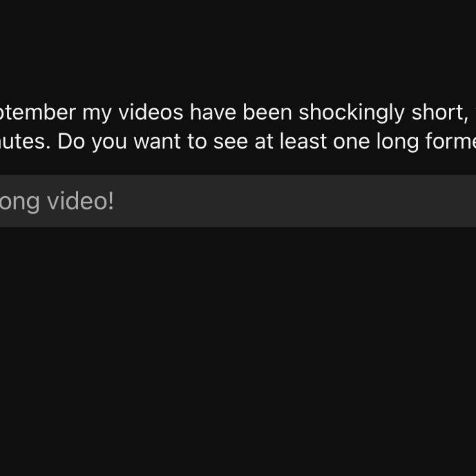Click the right end of the poll option bar
476x476 pixels.
click(x=463, y=201)
